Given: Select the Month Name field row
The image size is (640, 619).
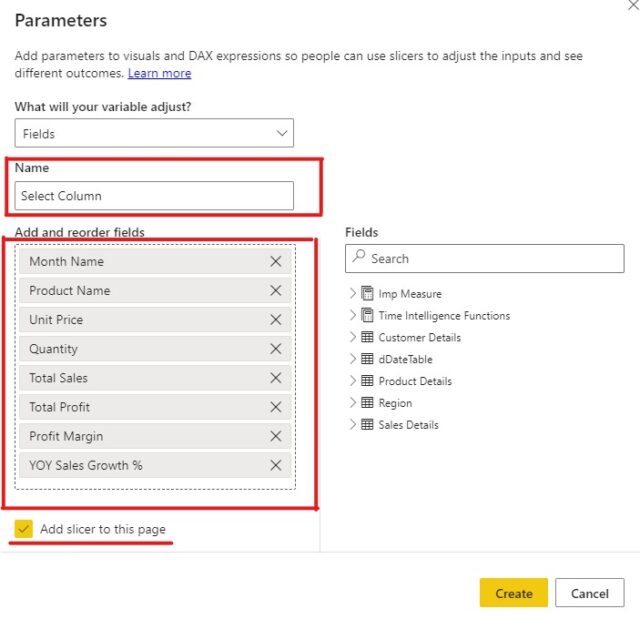Looking at the screenshot, I should coord(155,261).
